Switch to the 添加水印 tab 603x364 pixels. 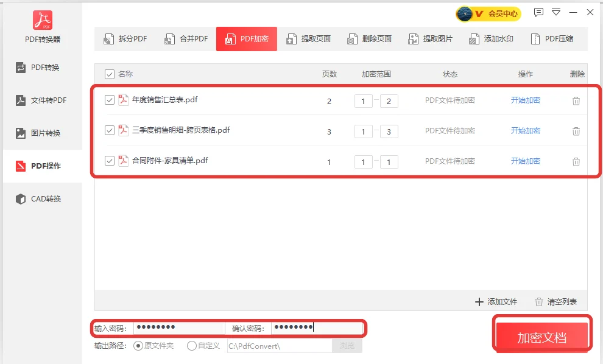pos(490,39)
